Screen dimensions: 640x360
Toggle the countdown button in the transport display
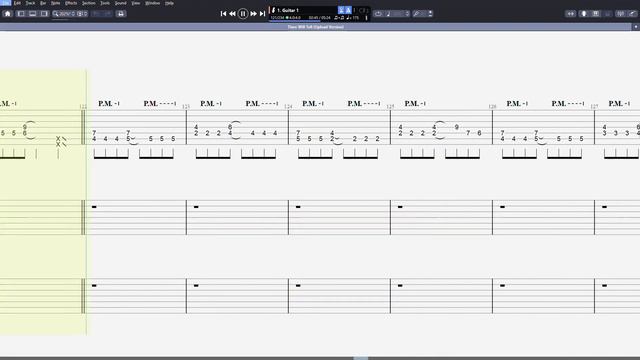pos(341,10)
